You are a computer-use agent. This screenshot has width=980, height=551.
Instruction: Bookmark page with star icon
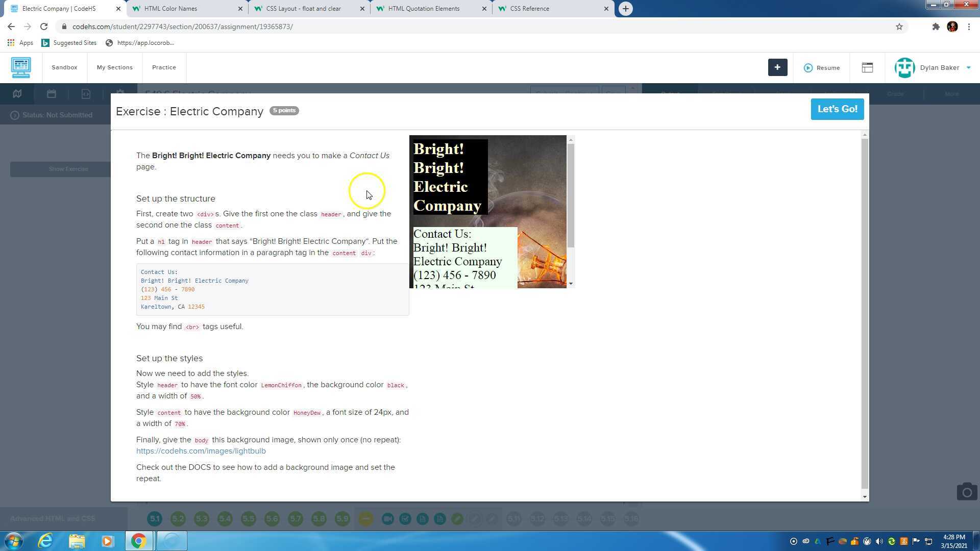(x=899, y=27)
